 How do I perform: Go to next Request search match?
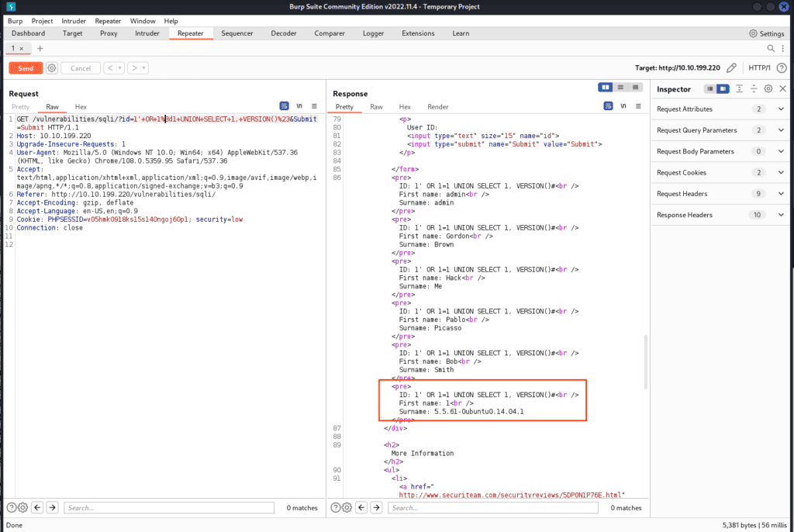click(x=53, y=508)
